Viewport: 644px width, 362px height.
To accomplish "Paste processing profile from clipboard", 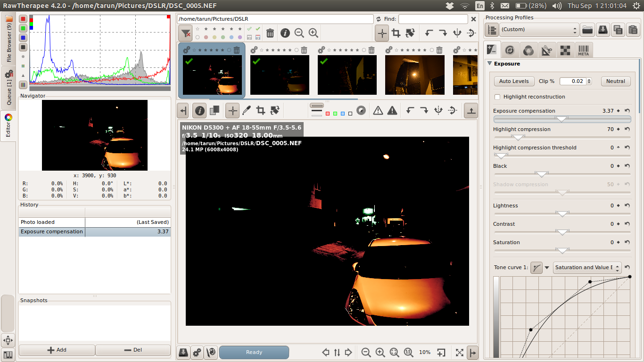I will (x=633, y=30).
